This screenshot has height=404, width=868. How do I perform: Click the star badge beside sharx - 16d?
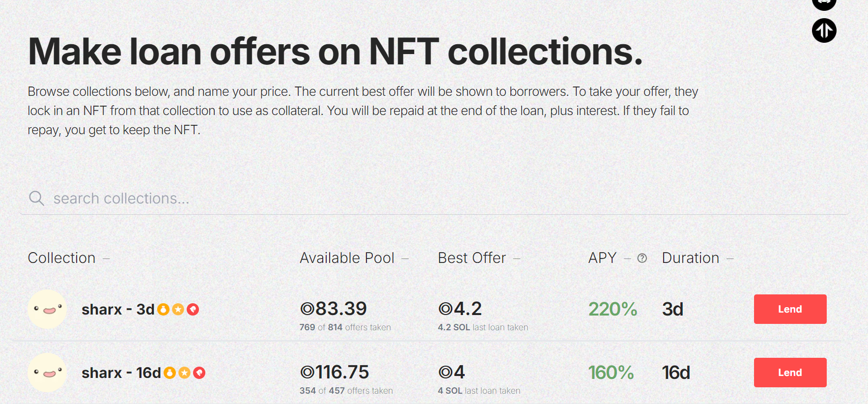(184, 373)
